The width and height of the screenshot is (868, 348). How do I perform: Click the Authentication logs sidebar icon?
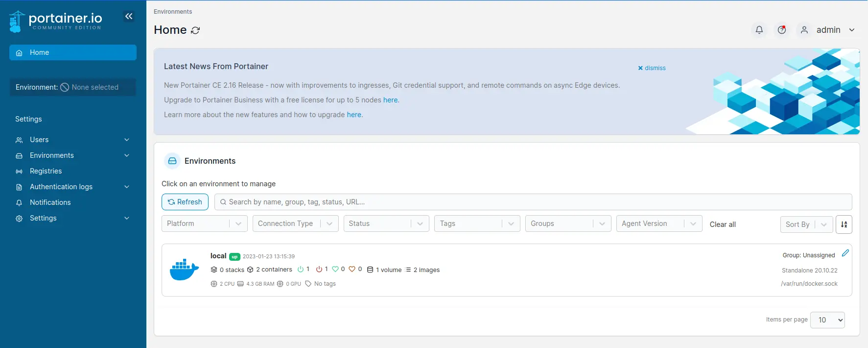click(19, 187)
